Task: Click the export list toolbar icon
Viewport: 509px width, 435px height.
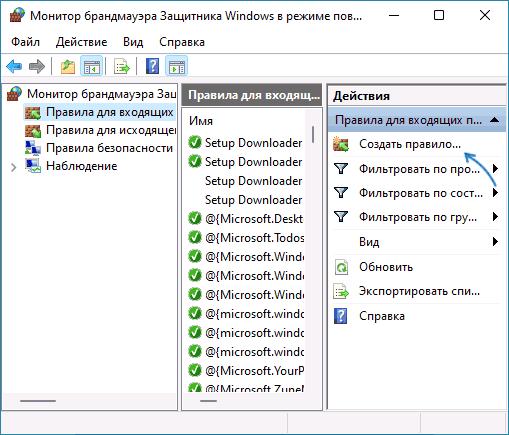Action: pyautogui.click(x=122, y=66)
